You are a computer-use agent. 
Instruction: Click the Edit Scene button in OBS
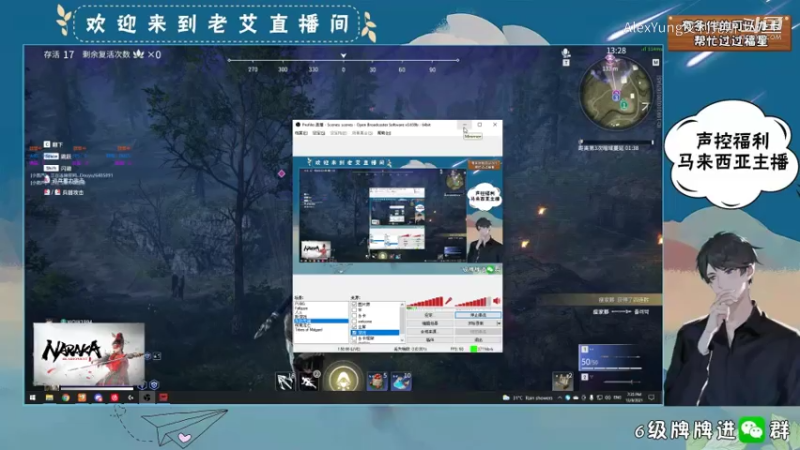pyautogui.click(x=429, y=323)
